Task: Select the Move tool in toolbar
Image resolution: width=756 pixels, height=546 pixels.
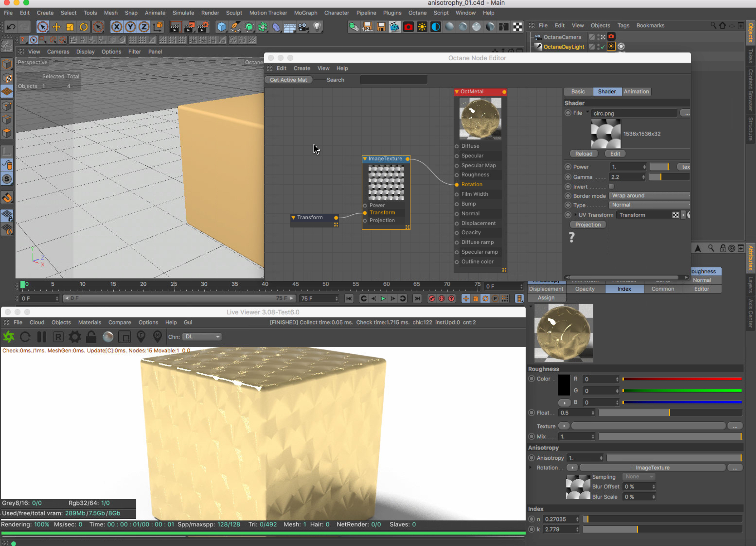Action: point(56,27)
